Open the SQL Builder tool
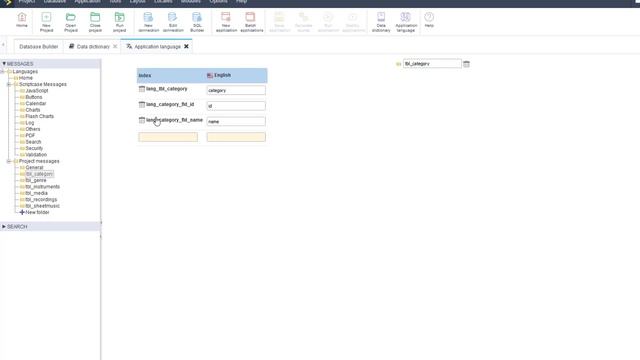Viewport: 640px width, 360px height. (x=197, y=22)
